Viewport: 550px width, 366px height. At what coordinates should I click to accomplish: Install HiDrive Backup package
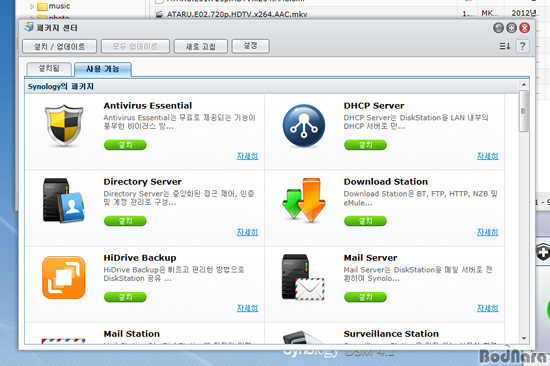point(125,297)
